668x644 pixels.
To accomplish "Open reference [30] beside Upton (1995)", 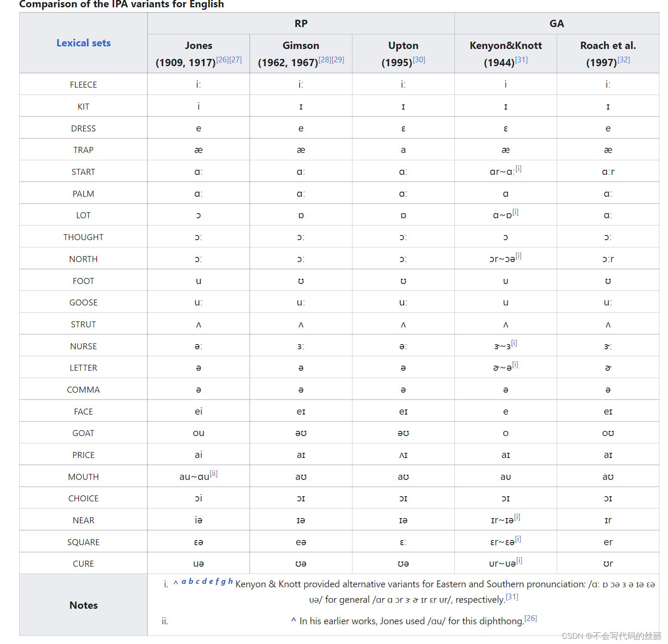I will point(419,60).
